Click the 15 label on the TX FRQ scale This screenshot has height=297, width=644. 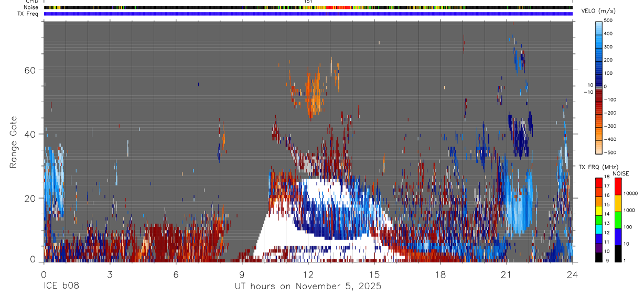pos(607,205)
